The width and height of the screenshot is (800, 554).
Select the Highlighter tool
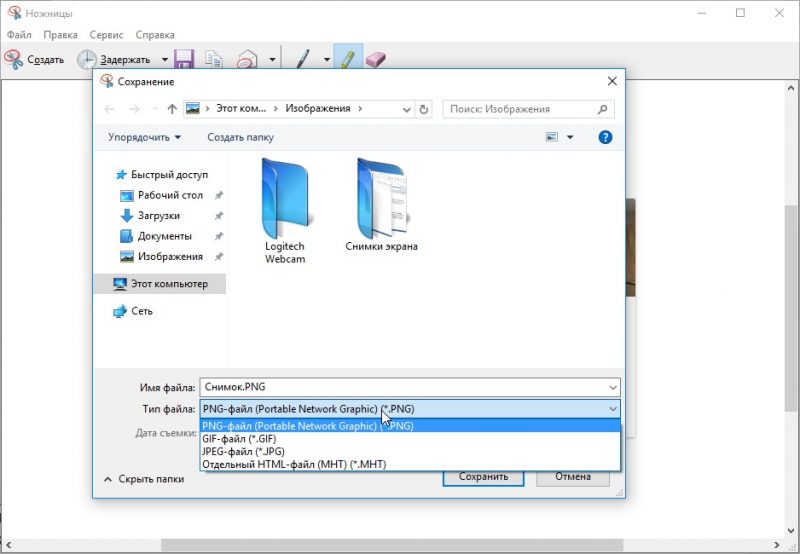pyautogui.click(x=347, y=59)
